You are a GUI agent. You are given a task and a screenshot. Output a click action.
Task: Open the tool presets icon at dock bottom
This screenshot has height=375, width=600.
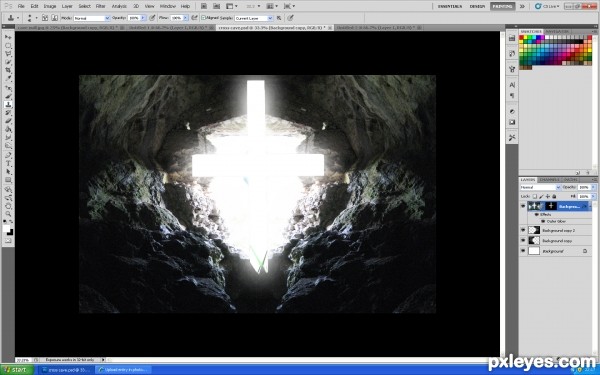click(512, 137)
